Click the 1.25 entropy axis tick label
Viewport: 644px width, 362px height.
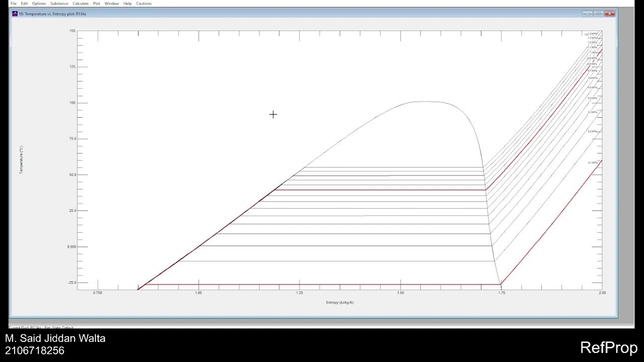pos(299,293)
